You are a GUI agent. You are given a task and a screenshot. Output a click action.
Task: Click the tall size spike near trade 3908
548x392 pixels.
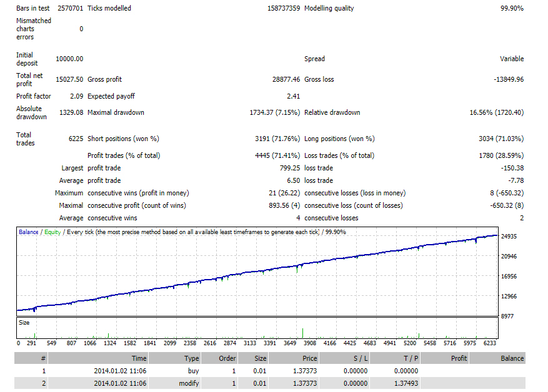coord(302,333)
